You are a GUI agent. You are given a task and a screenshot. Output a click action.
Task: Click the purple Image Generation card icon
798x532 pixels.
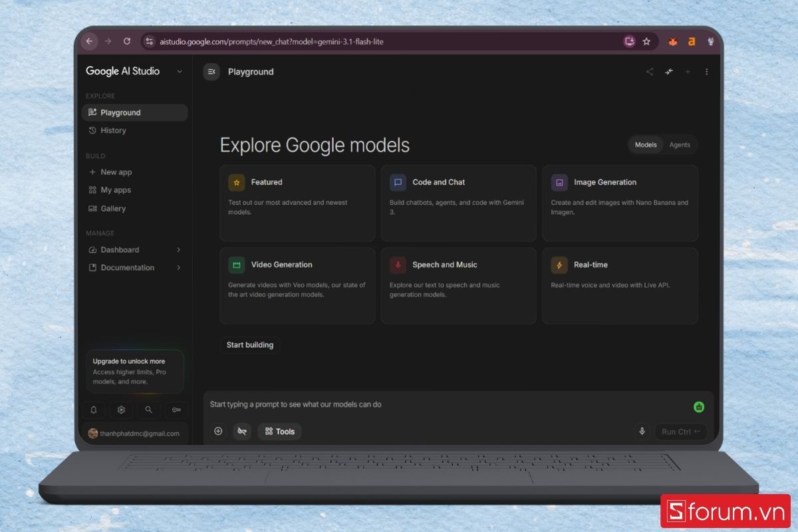coord(559,182)
